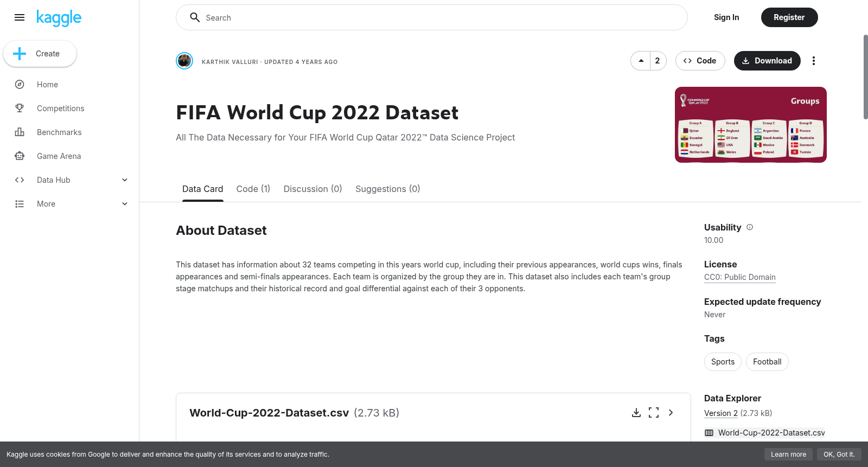868x467 pixels.
Task: Click the Create button
Action: (x=40, y=54)
